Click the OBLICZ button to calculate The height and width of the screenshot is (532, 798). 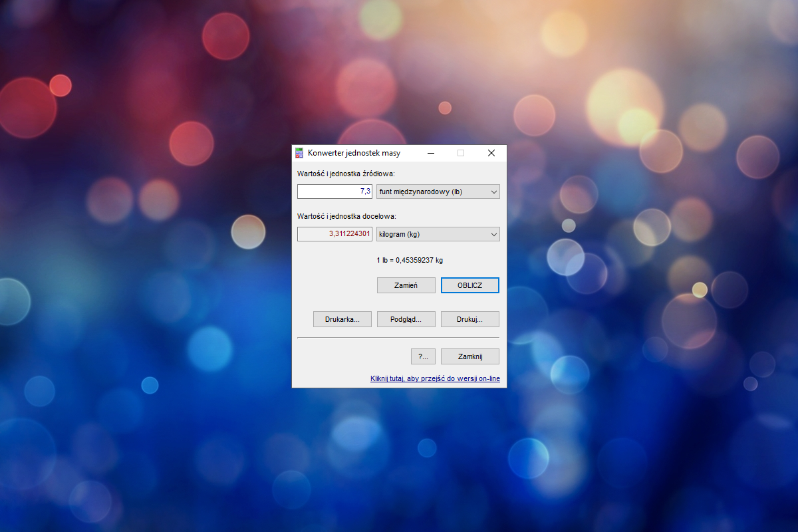(x=469, y=285)
